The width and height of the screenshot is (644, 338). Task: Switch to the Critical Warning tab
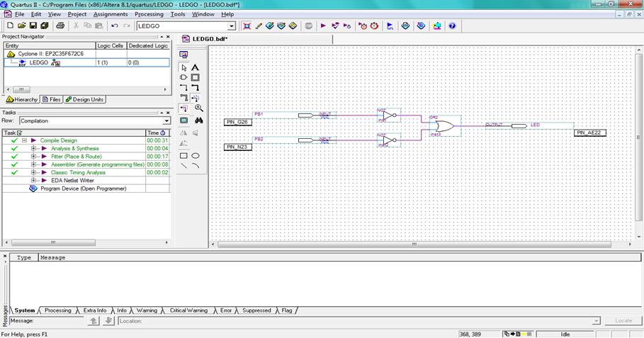pos(188,310)
